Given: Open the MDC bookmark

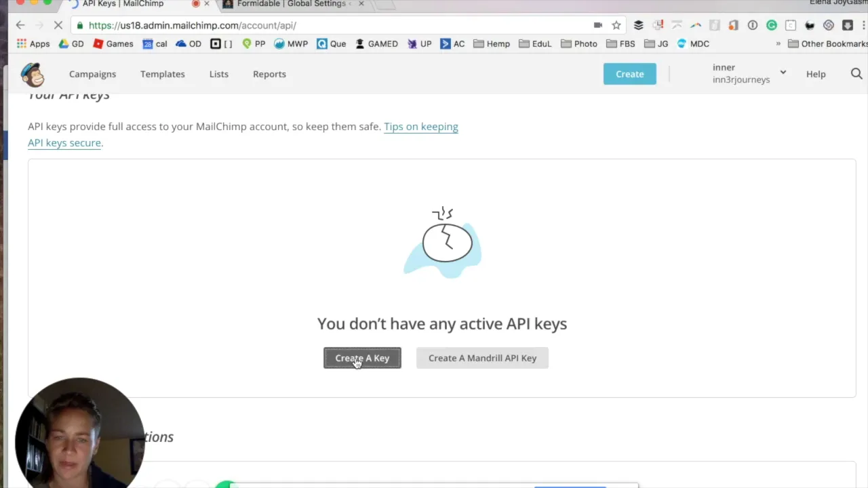Looking at the screenshot, I should pos(692,43).
